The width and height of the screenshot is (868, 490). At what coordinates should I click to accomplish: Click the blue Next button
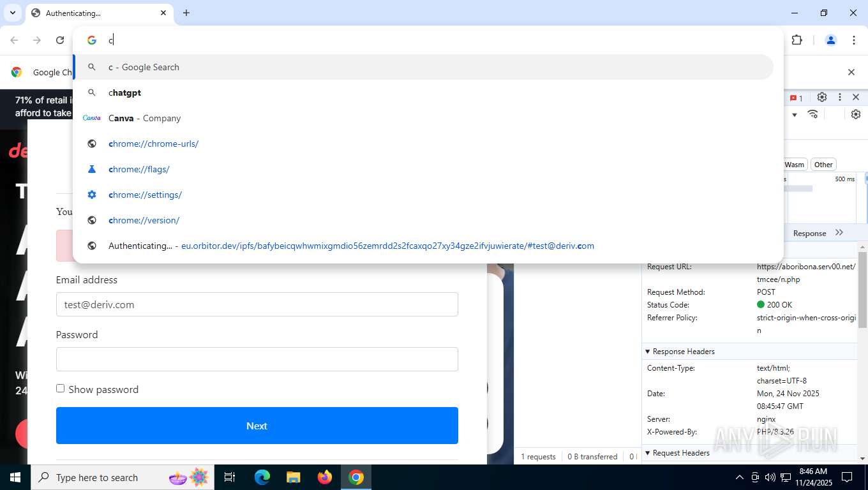(x=257, y=426)
